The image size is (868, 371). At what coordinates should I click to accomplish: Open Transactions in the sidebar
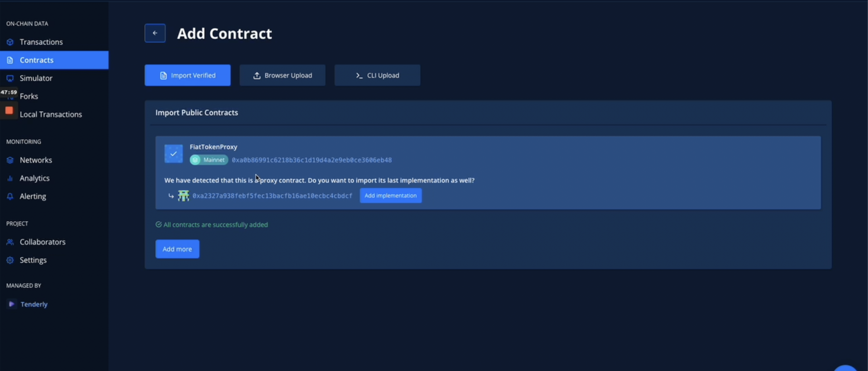click(54, 42)
